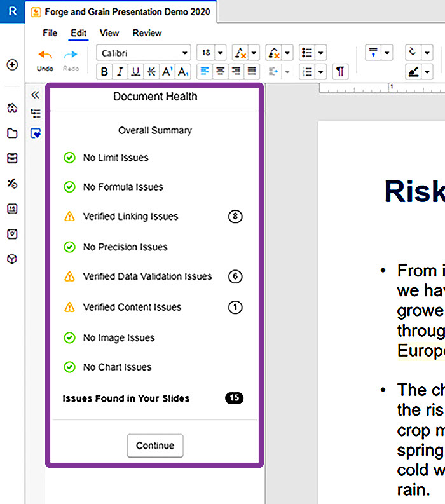
Task: Expand the indent dropdown arrow
Action: tap(287, 72)
